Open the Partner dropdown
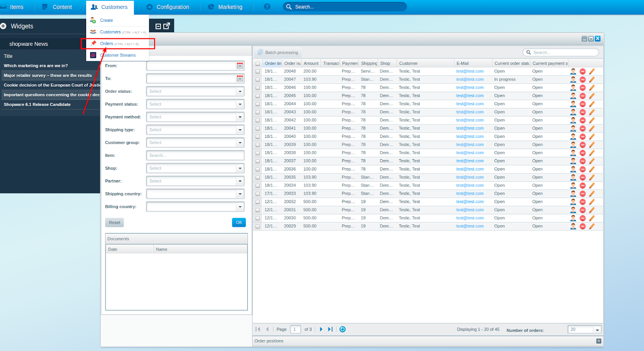644x351 pixels. [x=240, y=181]
